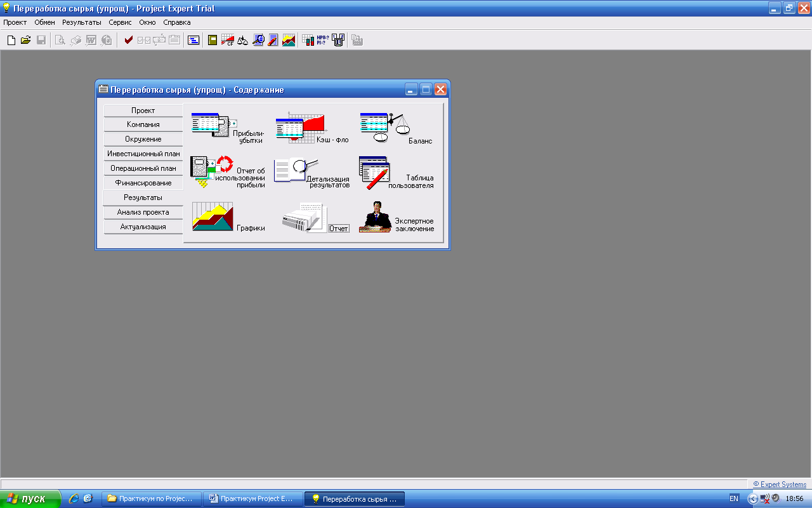Click the red checkmark toolbar icon
812x508 pixels.
tap(129, 40)
